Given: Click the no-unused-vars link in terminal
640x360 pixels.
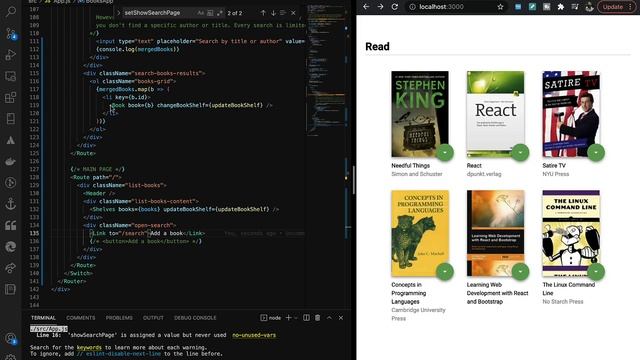Looking at the screenshot, I should tap(254, 335).
